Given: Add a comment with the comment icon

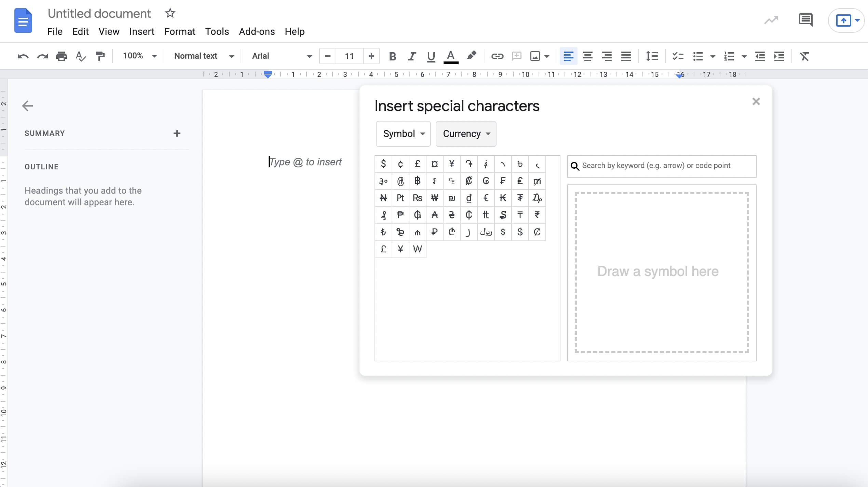Looking at the screenshot, I should [x=516, y=56].
